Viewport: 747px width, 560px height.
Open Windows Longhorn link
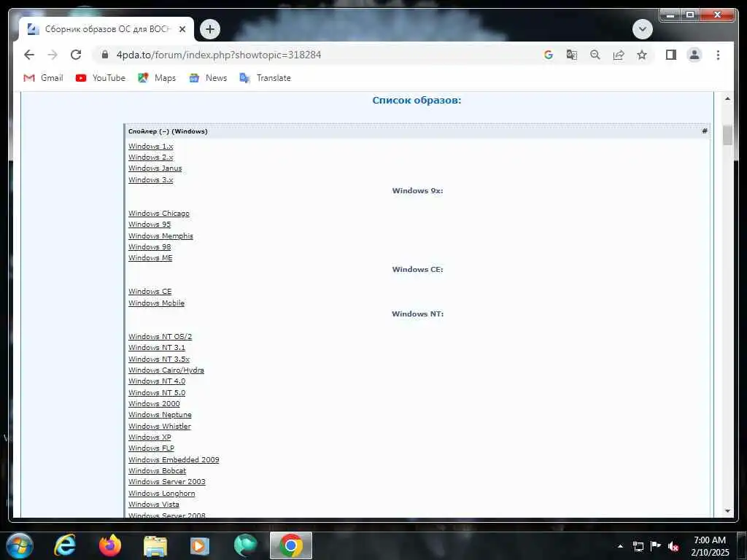161,494
